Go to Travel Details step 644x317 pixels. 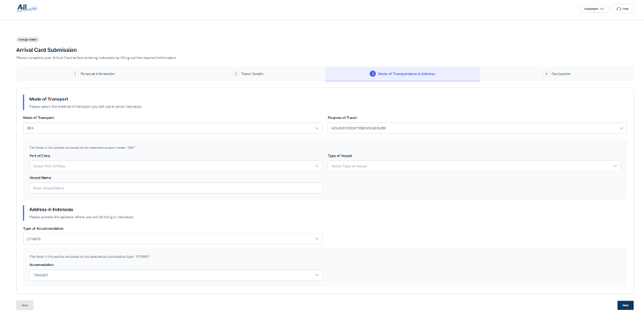pyautogui.click(x=248, y=74)
